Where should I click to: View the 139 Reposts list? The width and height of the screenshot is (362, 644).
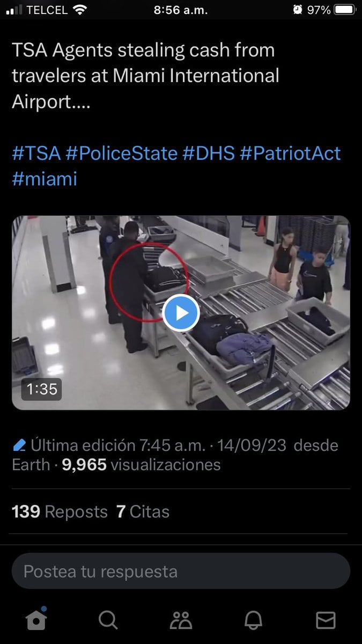pos(60,511)
